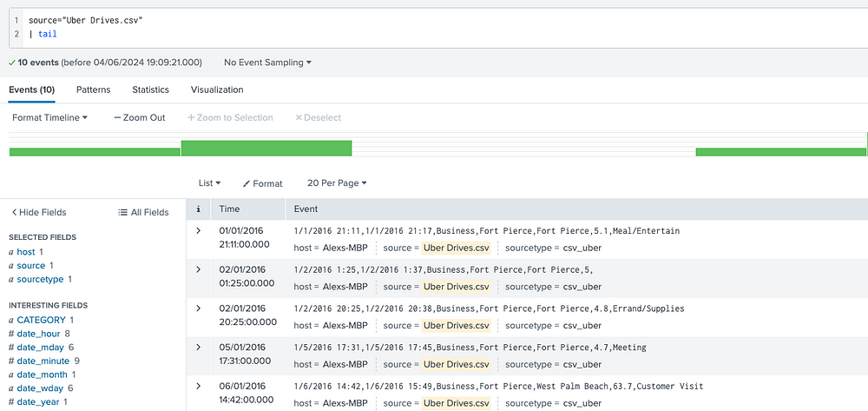Open the host selected field

[26, 252]
